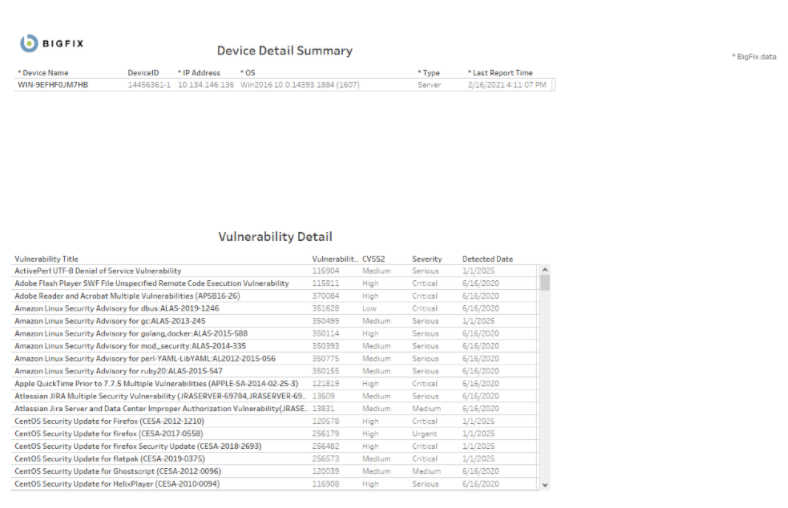The image size is (788, 508).
Task: Click vulnerability ID 351628
Action: 326,309
